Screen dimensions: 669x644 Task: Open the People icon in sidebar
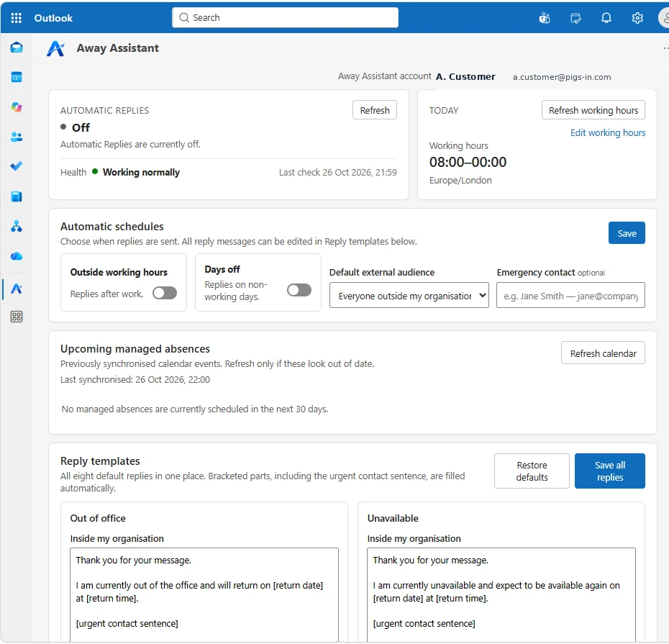(x=17, y=137)
